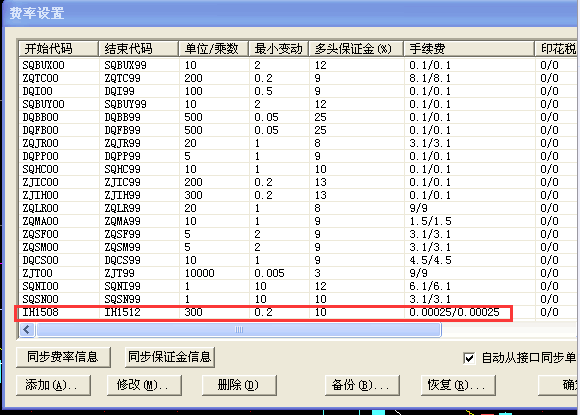
Task: Select the IH1508 row
Action: pos(298,312)
